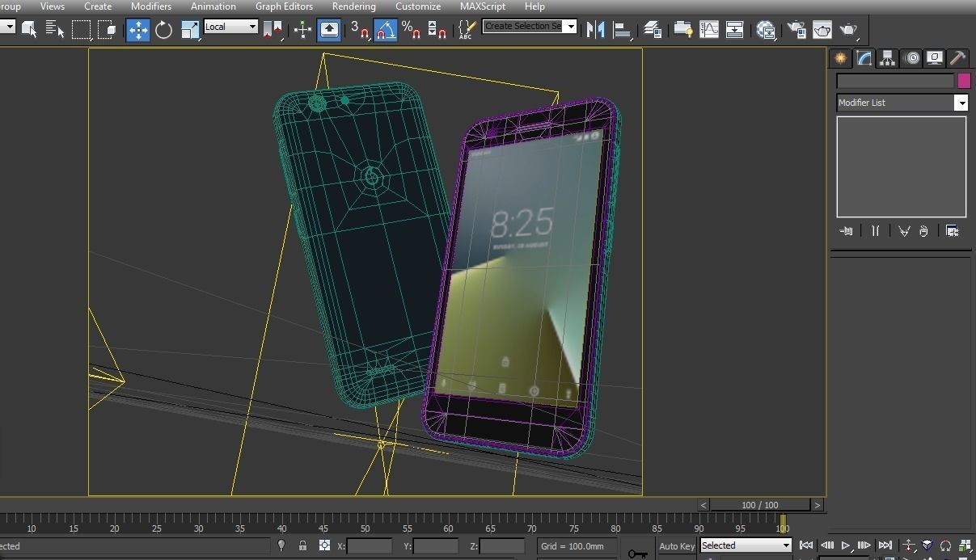Click time slider next frame arrow
The image size is (976, 560).
(817, 505)
